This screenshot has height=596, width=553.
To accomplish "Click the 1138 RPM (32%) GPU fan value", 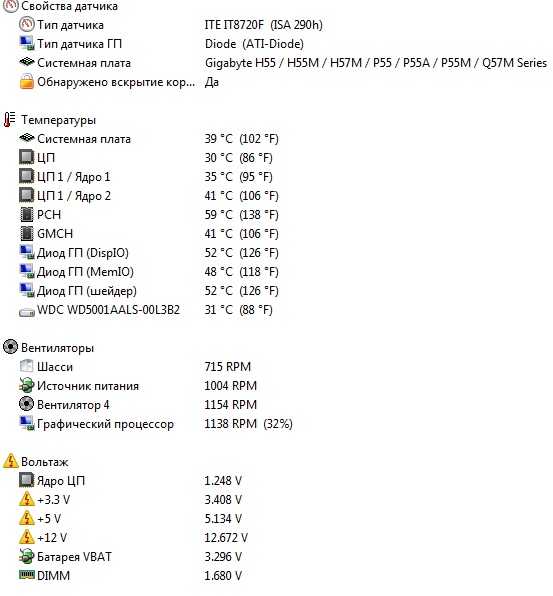I will pos(249,424).
